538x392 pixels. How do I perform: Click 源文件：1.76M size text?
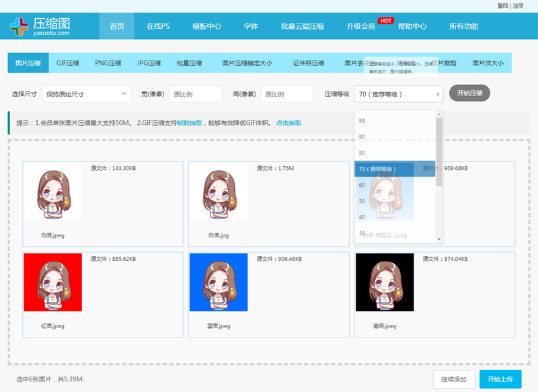pyautogui.click(x=275, y=168)
